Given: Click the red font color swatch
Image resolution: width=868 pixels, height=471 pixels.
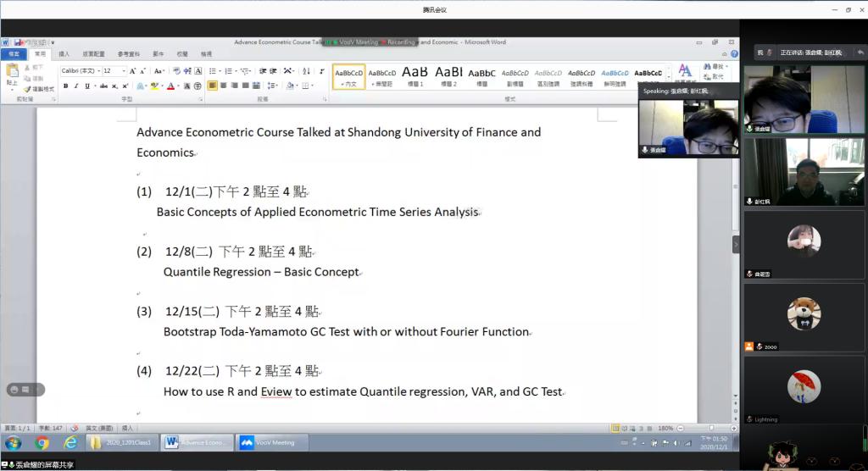Looking at the screenshot, I should pos(170,86).
